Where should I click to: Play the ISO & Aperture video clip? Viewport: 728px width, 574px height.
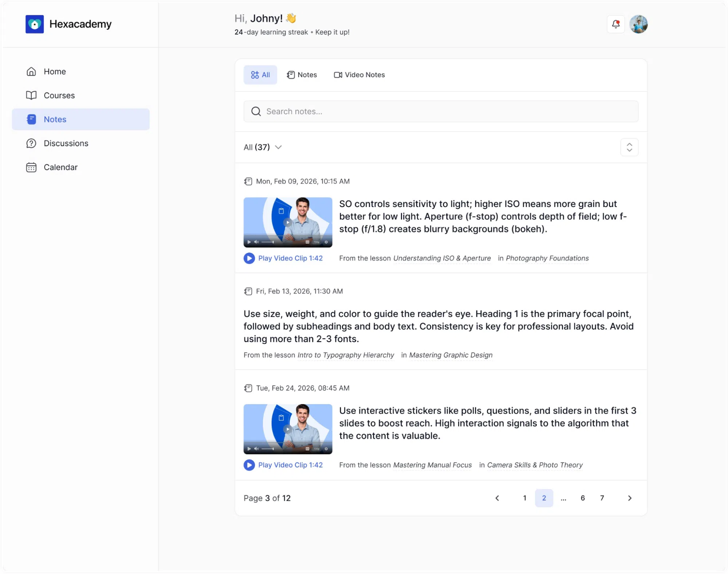click(283, 258)
